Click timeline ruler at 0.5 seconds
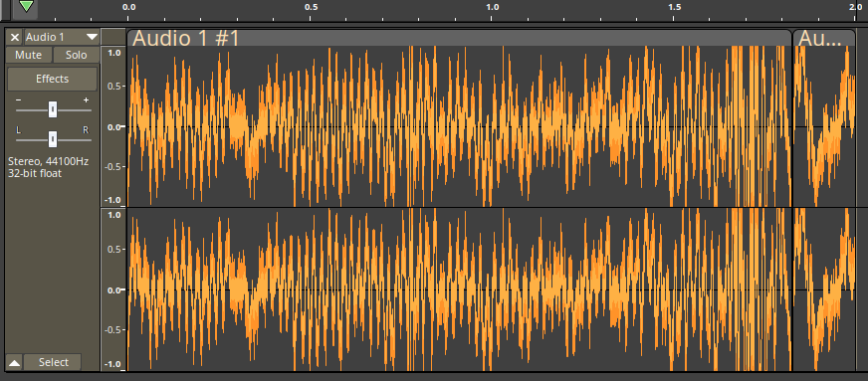This screenshot has width=868, height=381. 312,7
